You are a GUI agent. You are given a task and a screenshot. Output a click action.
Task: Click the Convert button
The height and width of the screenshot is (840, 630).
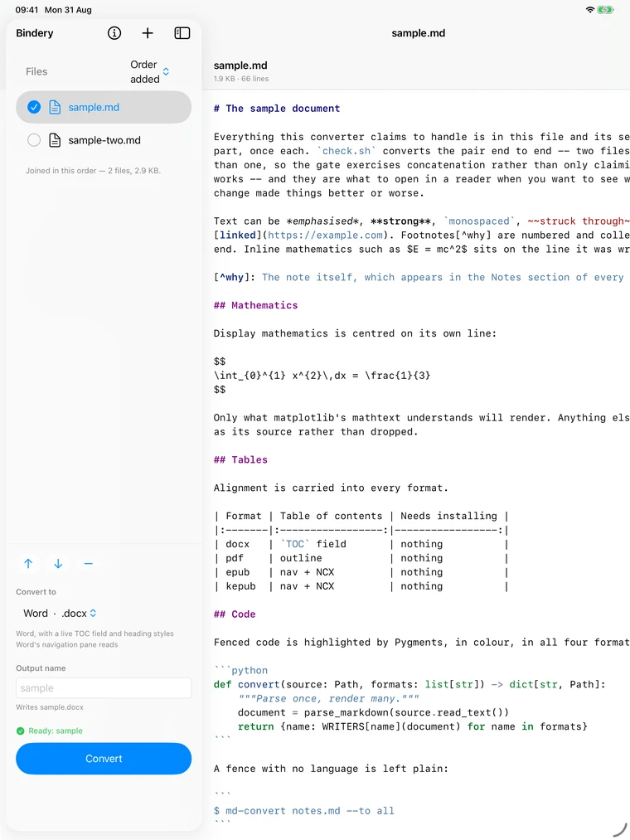104,759
